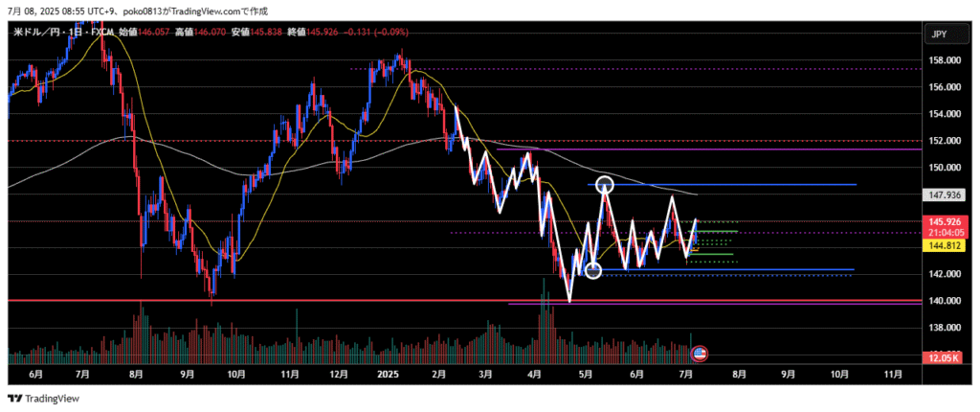This screenshot has height=412, width=980.
Task: Click the JPY currency button
Action: coord(938,34)
